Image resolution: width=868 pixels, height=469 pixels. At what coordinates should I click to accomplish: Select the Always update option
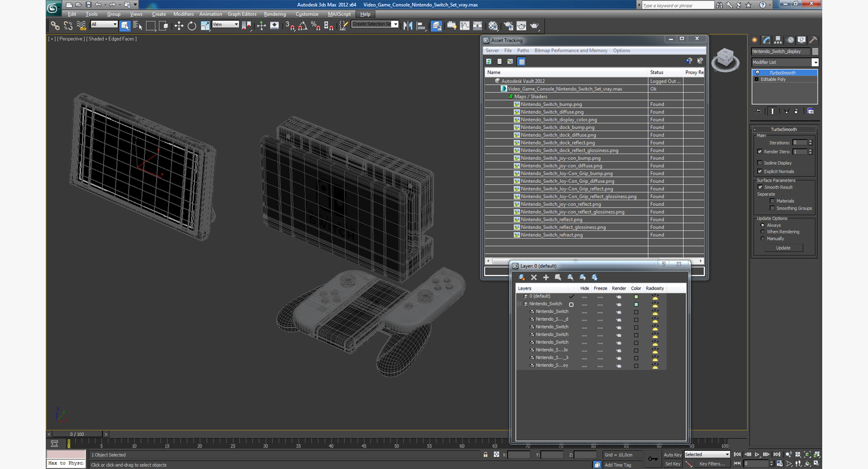762,225
